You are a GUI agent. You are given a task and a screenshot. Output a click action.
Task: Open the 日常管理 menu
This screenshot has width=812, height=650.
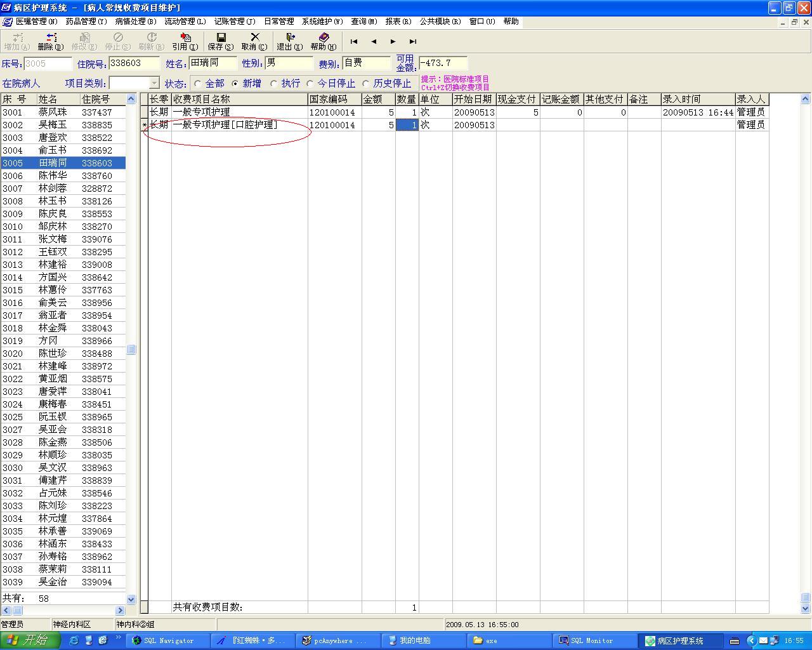279,22
